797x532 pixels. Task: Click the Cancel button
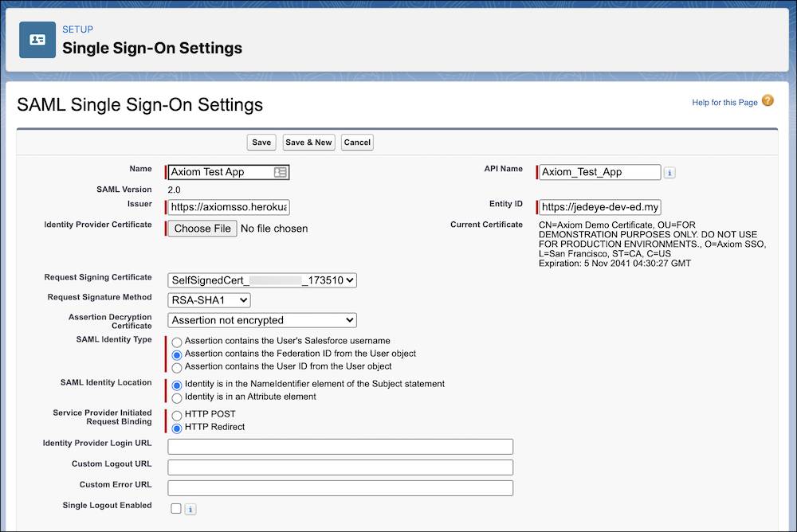pyautogui.click(x=357, y=143)
